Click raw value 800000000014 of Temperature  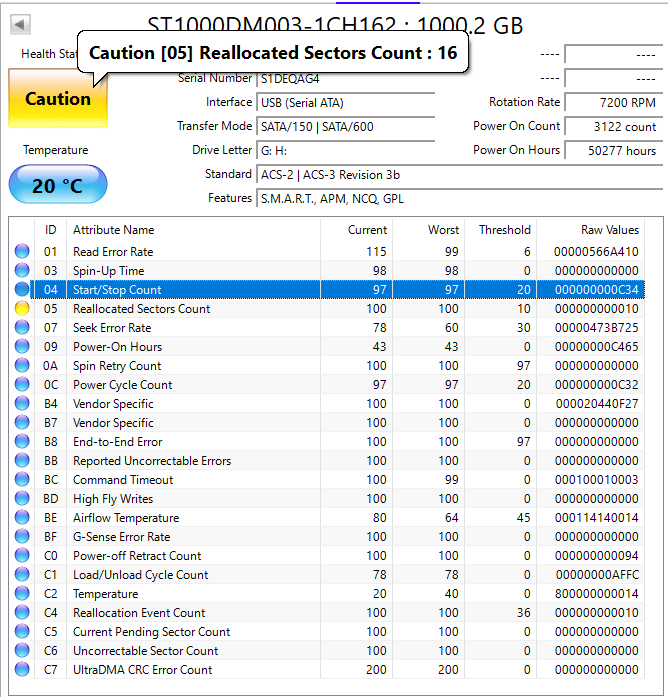[596, 594]
